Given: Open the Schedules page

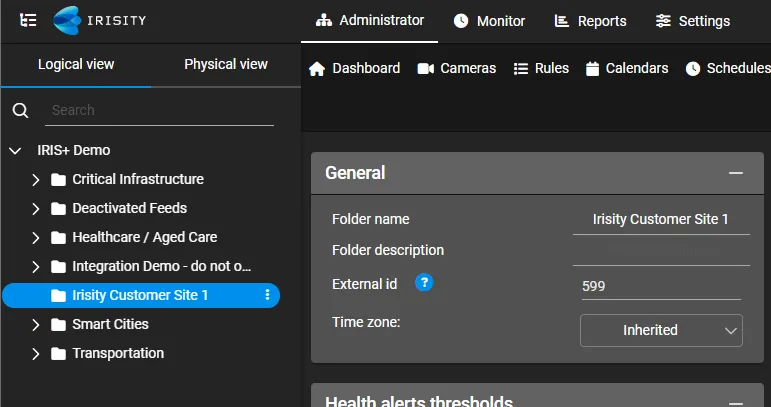Looking at the screenshot, I should coord(728,68).
